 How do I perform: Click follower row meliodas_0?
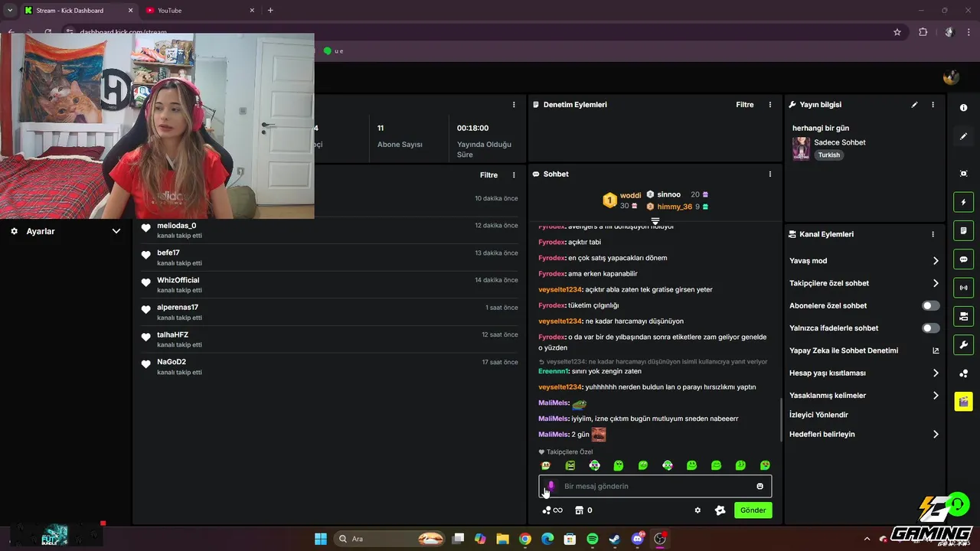coord(329,230)
